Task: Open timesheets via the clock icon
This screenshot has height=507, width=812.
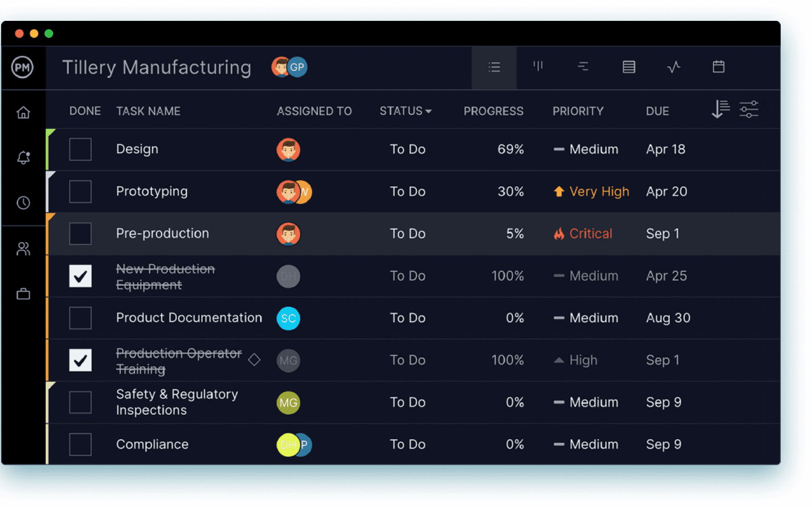Action: [23, 203]
